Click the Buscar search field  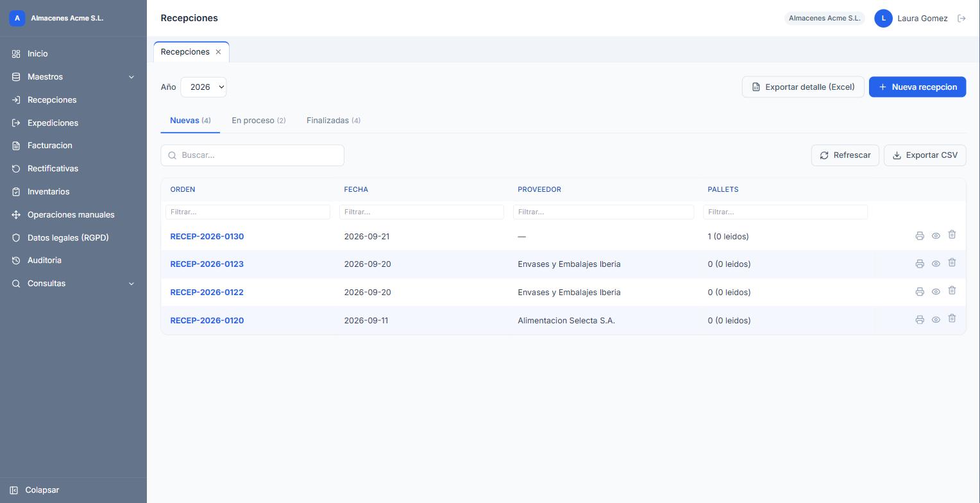point(252,155)
